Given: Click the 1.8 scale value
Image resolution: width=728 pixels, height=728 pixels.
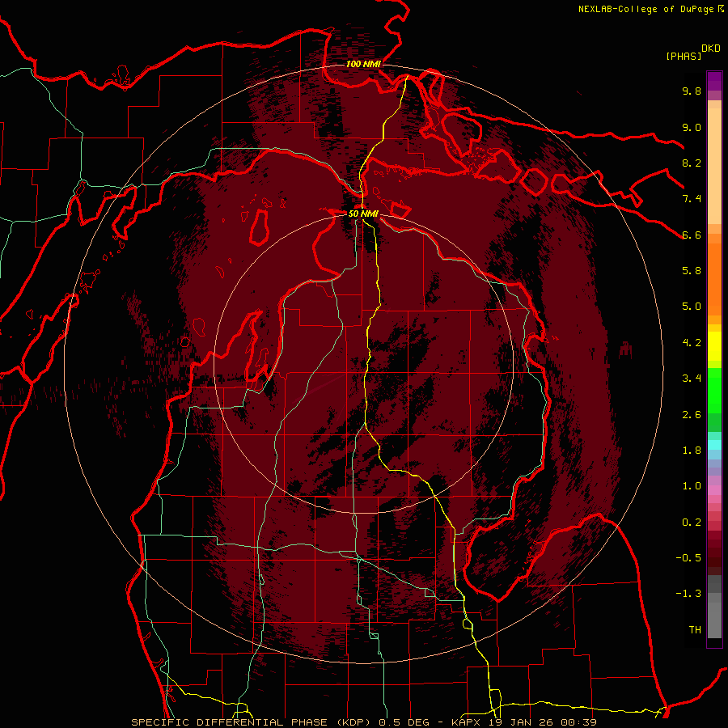Looking at the screenshot, I should pos(692,451).
